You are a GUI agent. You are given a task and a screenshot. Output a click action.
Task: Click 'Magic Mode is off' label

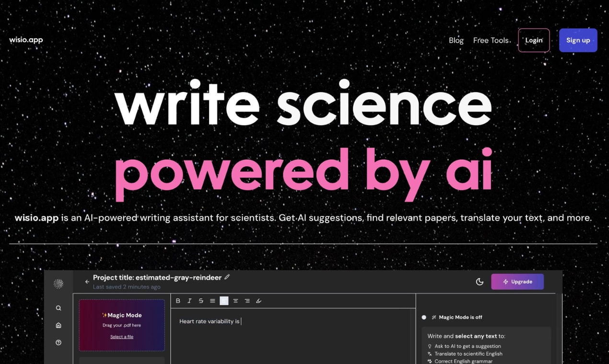coord(460,317)
